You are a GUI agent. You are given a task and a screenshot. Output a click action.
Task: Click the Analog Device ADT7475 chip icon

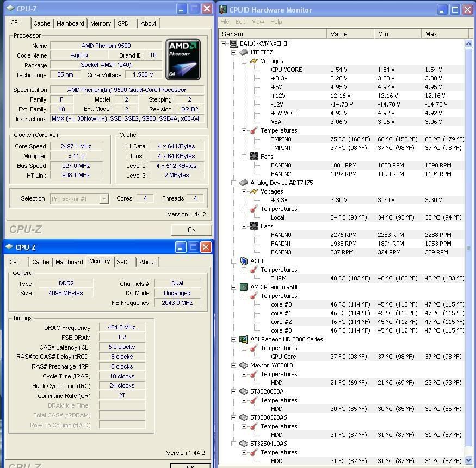click(x=244, y=183)
